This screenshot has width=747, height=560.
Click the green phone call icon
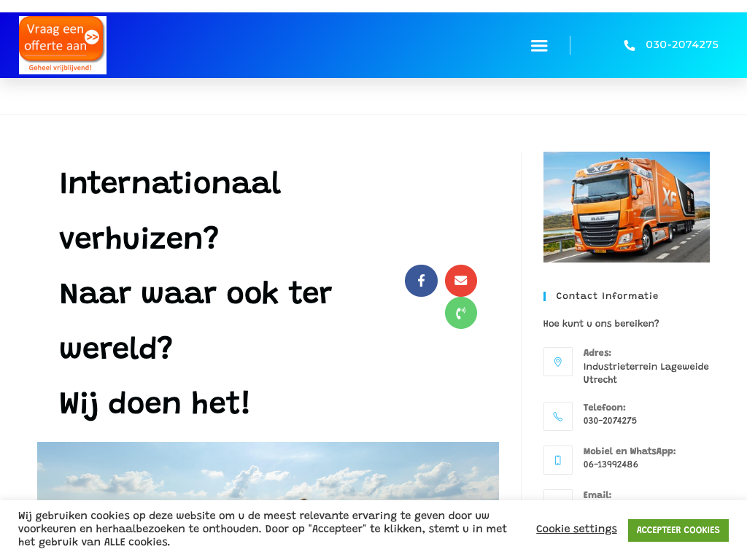tap(461, 313)
